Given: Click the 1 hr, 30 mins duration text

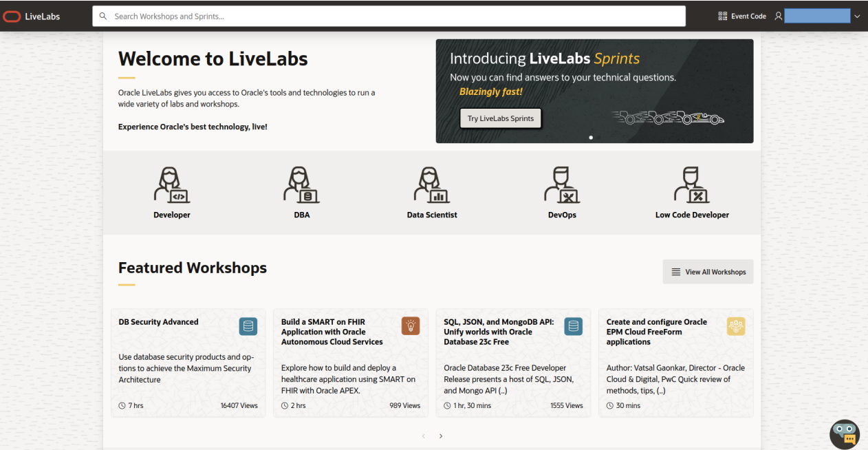Looking at the screenshot, I should point(472,406).
